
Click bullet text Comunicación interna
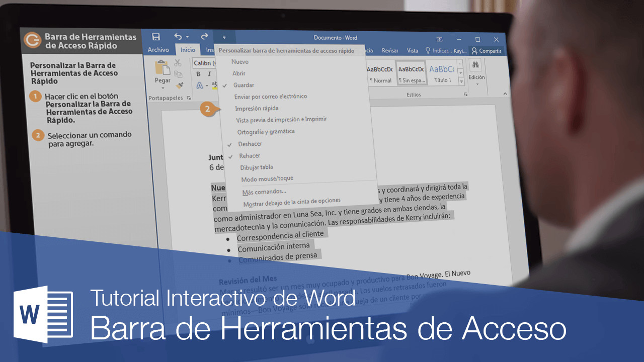tap(274, 247)
